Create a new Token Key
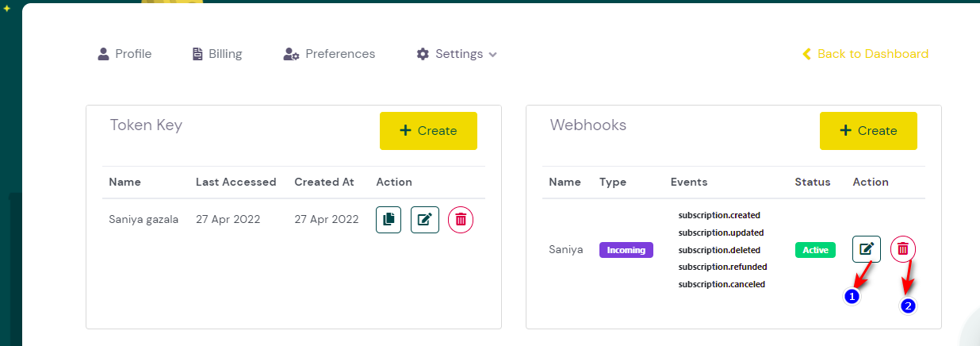The height and width of the screenshot is (346, 980). 428,131
